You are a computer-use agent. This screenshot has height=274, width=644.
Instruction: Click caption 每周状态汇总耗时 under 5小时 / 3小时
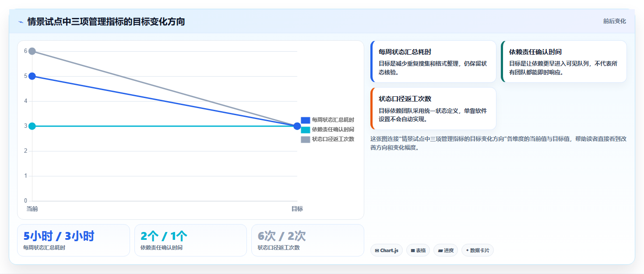point(44,248)
